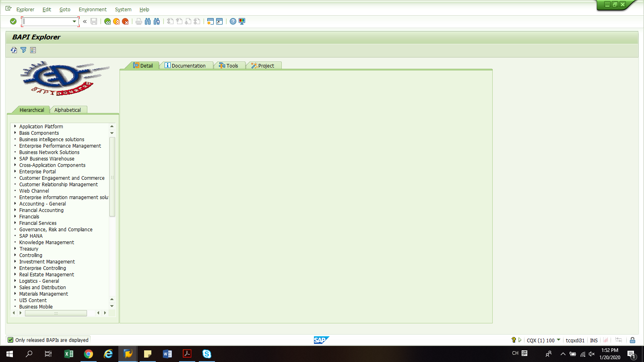
Task: Click the legend icon in BAPI Explorer
Action: pos(33,50)
